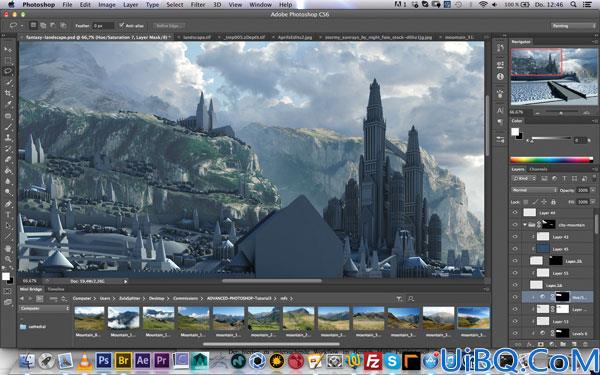Image resolution: width=600 pixels, height=375 pixels.
Task: Click the foreground color swatch in Color panel
Action: coord(515,132)
